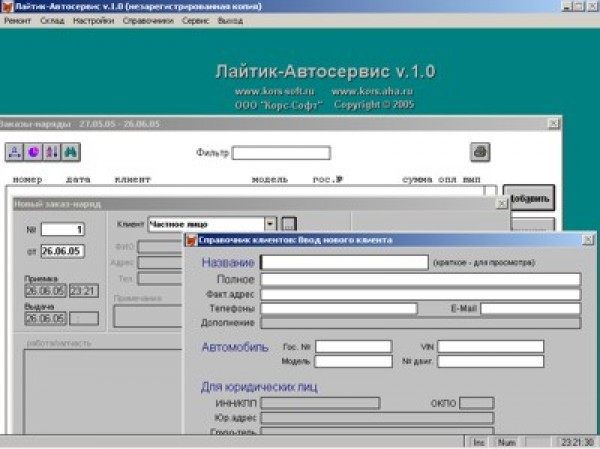
Task: Click the purple pie chart toolbar icon
Action: 33,152
